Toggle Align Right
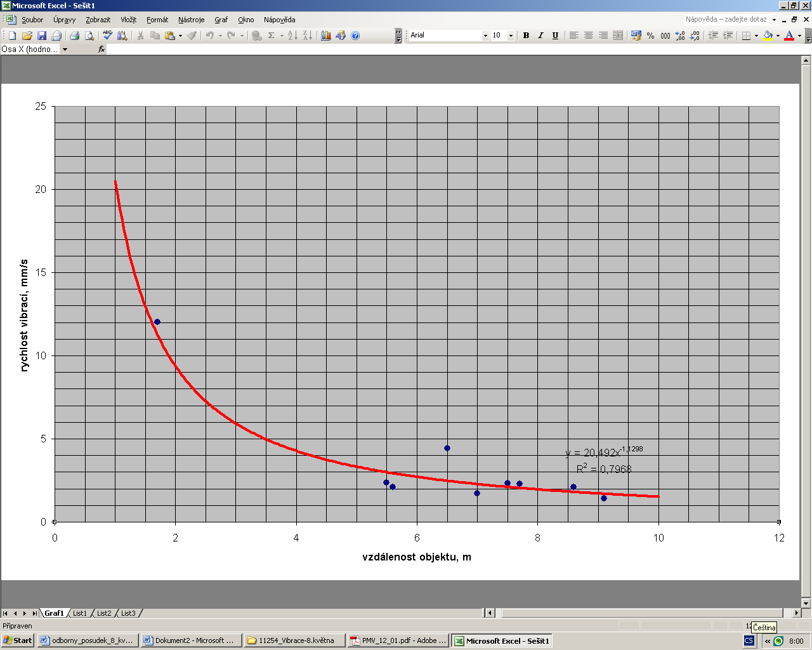This screenshot has width=812, height=650. pos(603,36)
